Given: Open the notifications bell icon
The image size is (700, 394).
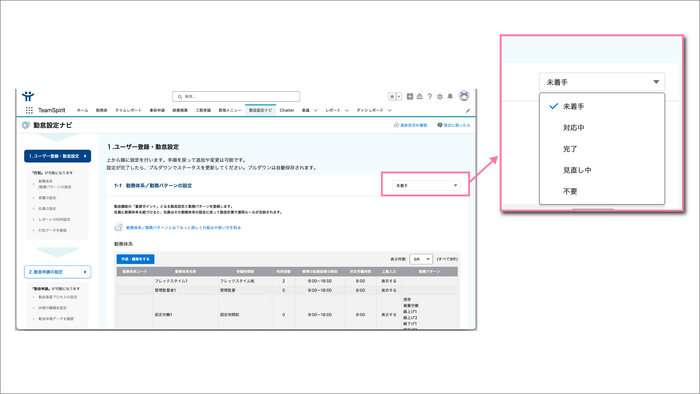Looking at the screenshot, I should tap(450, 96).
